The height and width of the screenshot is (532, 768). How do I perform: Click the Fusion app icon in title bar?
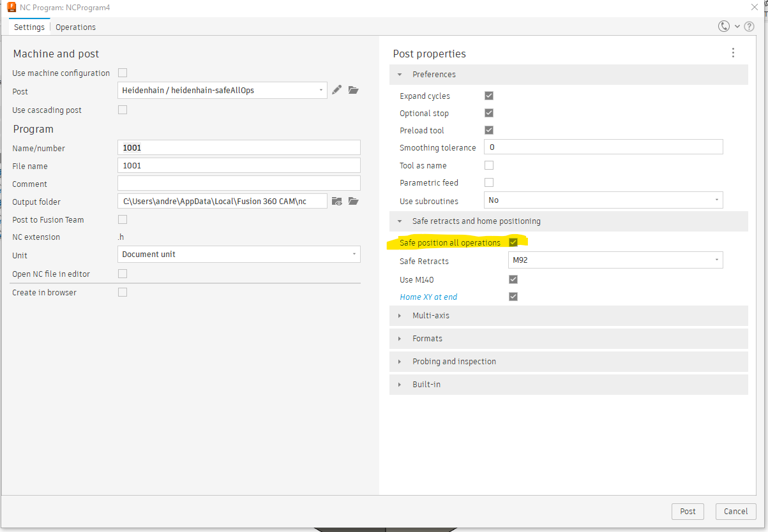(x=11, y=7)
